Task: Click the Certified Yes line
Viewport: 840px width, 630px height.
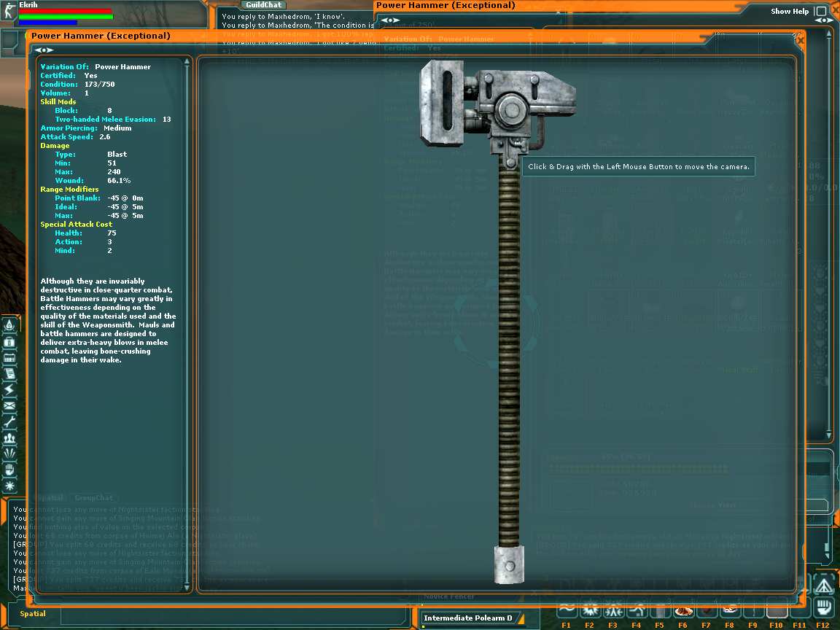Action: [69, 76]
